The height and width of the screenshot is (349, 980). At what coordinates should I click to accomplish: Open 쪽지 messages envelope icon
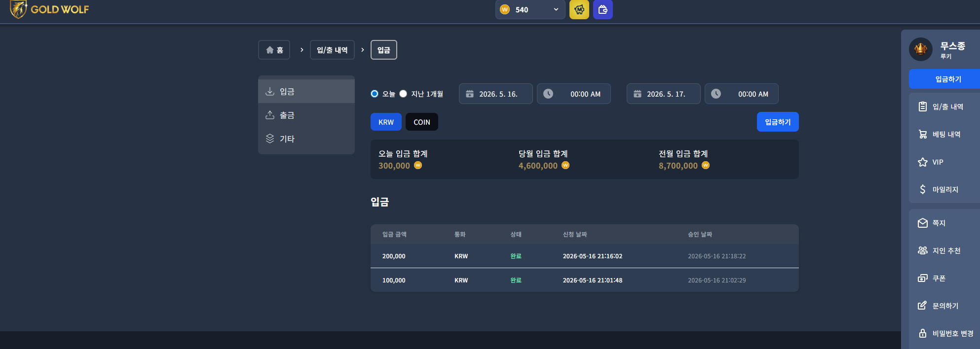(923, 223)
